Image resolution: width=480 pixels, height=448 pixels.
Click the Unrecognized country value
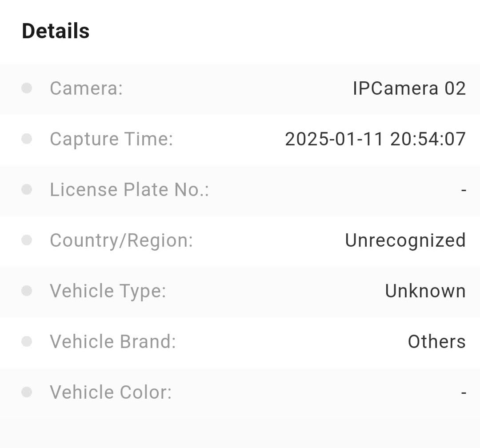pos(405,240)
